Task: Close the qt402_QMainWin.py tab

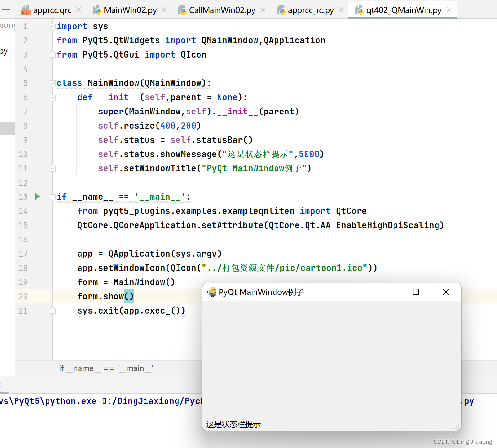Action: coord(449,10)
